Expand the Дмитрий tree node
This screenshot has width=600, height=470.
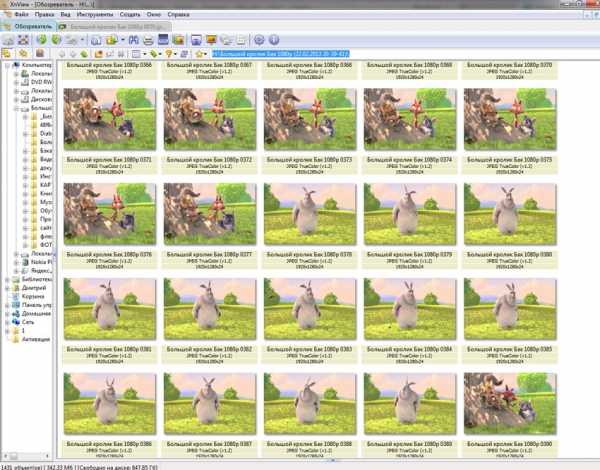[7, 288]
